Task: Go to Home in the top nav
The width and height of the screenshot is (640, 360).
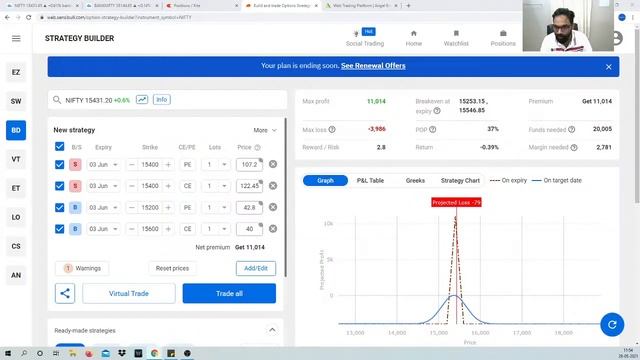Action: [413, 38]
